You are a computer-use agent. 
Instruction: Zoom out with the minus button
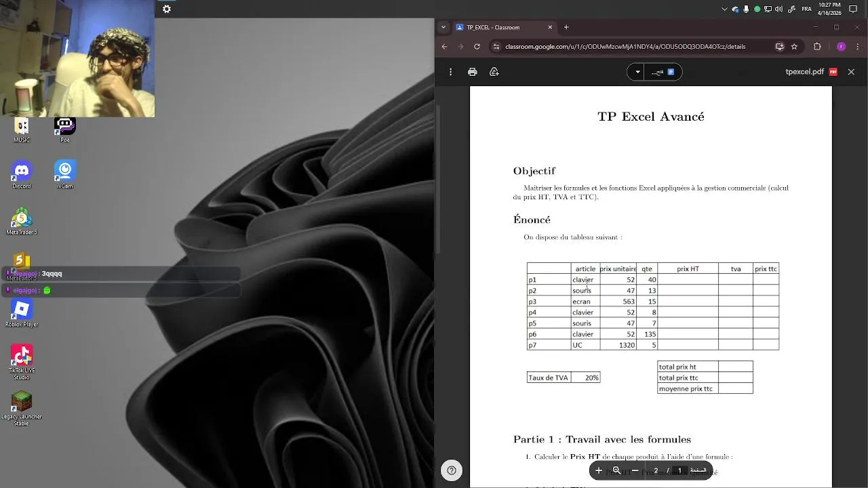[635, 470]
